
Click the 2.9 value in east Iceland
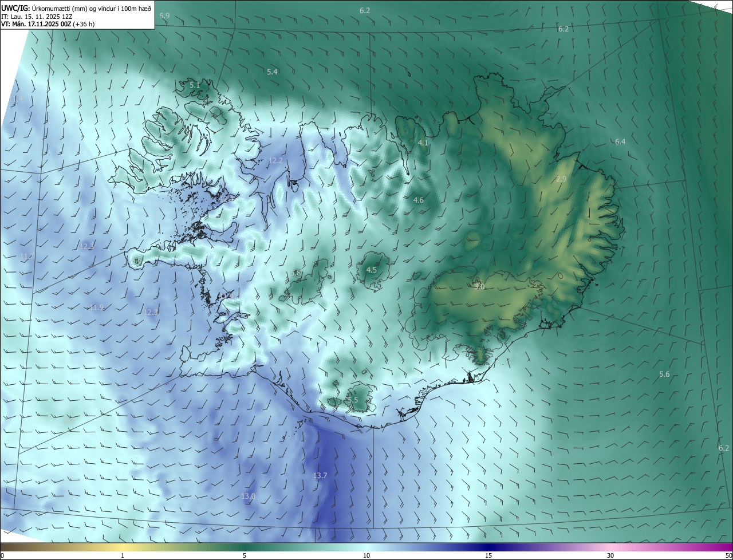click(x=561, y=179)
